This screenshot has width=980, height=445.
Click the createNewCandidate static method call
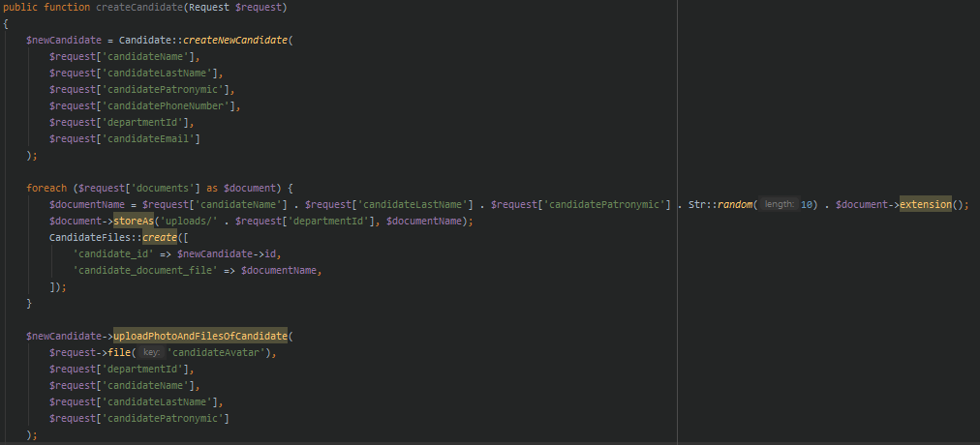pos(235,40)
